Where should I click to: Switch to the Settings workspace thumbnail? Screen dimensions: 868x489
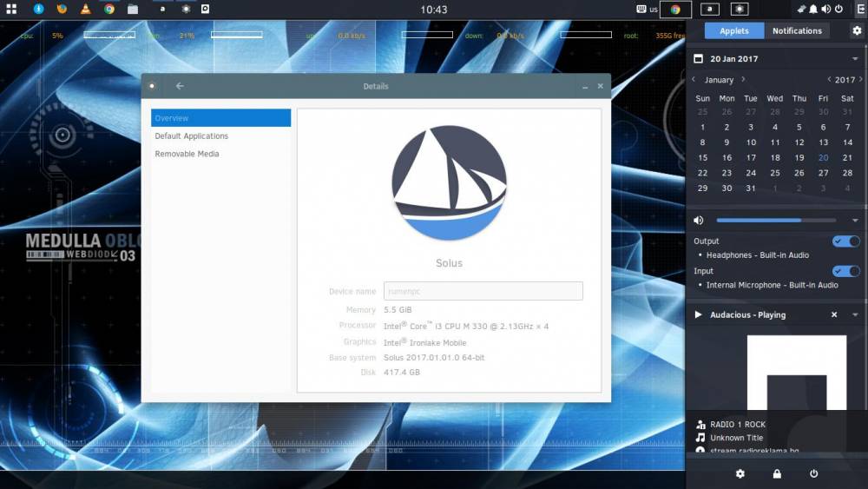point(739,9)
